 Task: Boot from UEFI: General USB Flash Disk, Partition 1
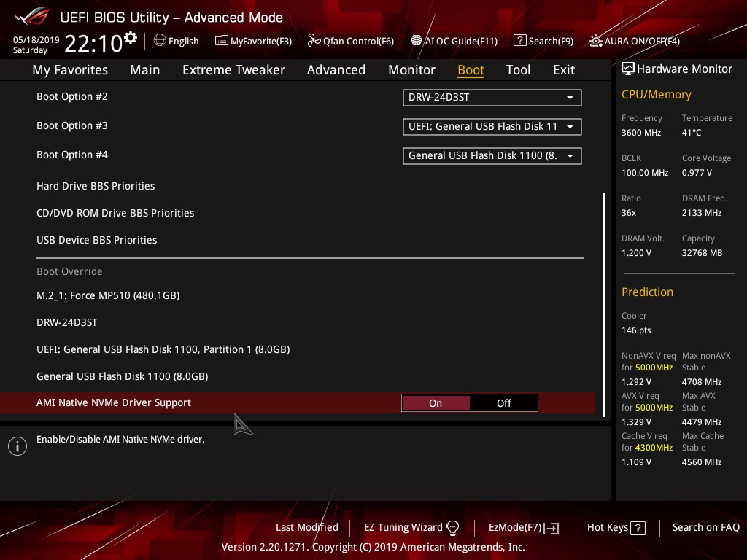click(x=163, y=349)
